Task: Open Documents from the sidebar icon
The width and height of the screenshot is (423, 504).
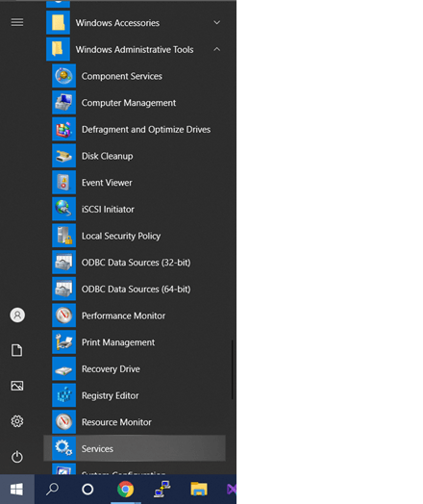Action: [x=17, y=350]
